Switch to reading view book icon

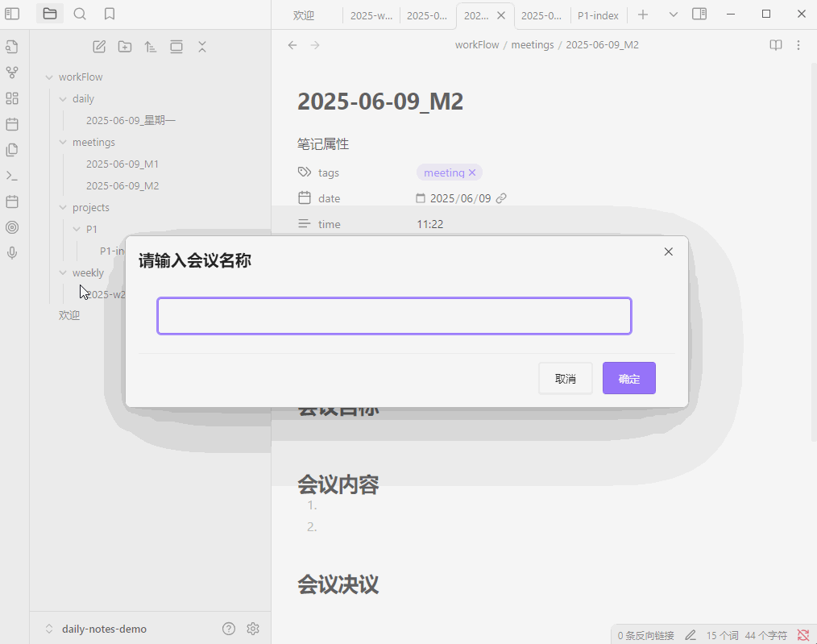pyautogui.click(x=776, y=45)
